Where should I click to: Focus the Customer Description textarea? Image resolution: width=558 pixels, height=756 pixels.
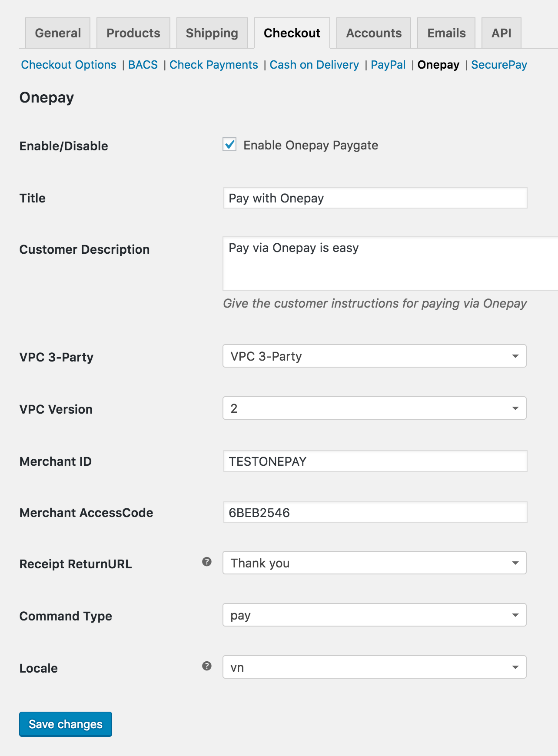[x=390, y=264]
